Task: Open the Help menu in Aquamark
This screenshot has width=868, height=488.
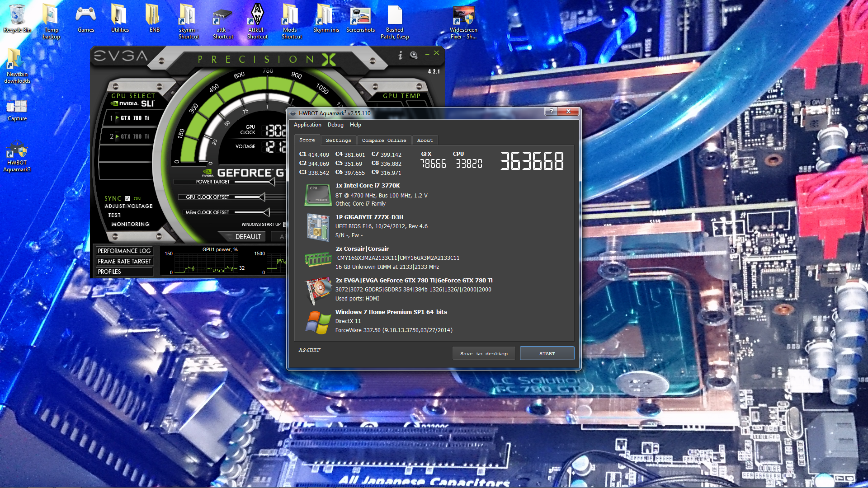Action: pos(355,125)
